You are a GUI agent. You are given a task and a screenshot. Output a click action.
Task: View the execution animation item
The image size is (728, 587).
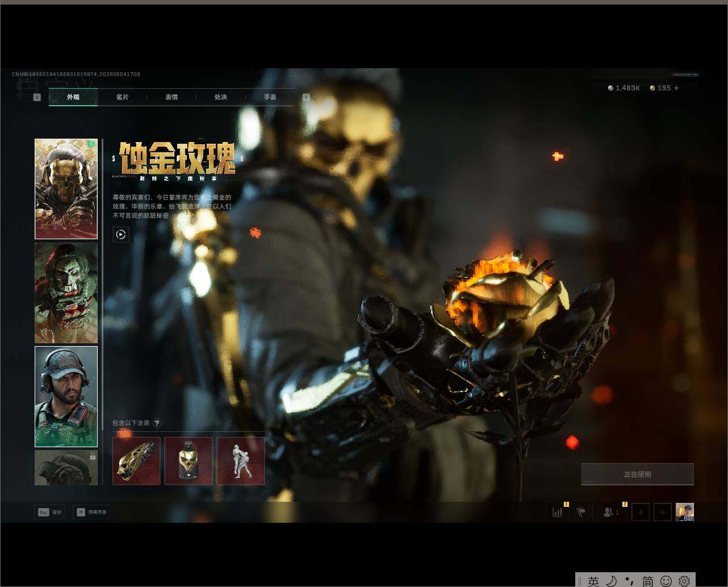[x=241, y=461]
